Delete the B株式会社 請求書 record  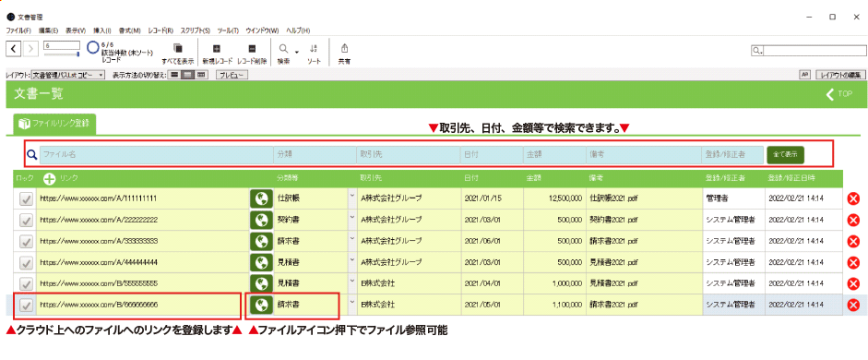pos(853,305)
